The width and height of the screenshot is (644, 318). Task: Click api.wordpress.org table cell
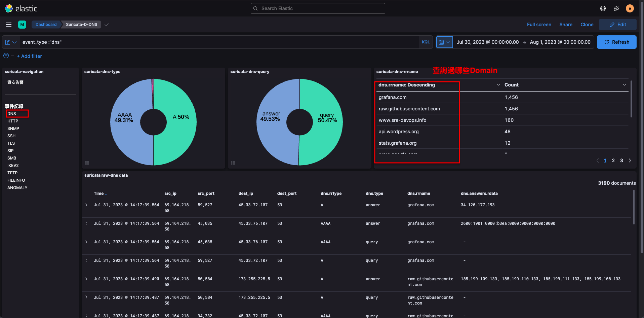pyautogui.click(x=399, y=132)
